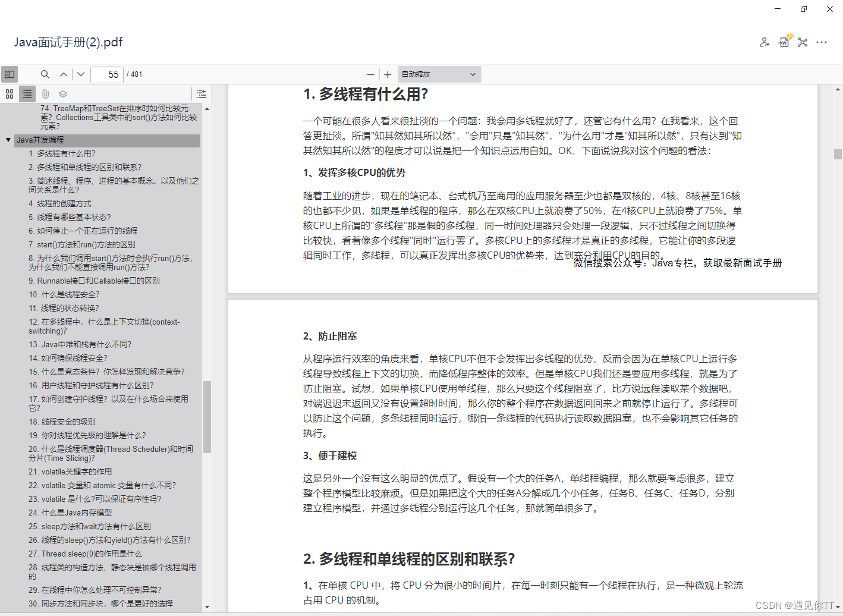Open outline item 18. 线程安全的级别
Viewport: 843px width, 616px height.
[62, 422]
